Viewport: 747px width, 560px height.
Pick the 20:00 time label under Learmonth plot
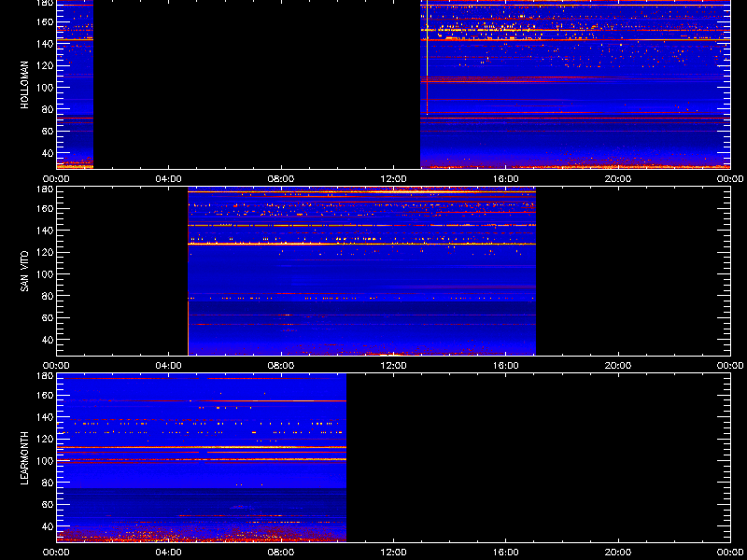click(x=618, y=553)
